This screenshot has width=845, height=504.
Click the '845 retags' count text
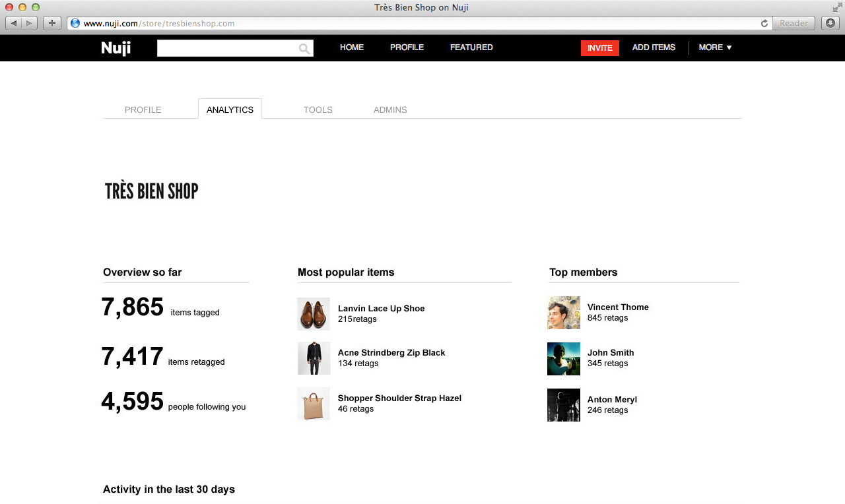pyautogui.click(x=608, y=318)
